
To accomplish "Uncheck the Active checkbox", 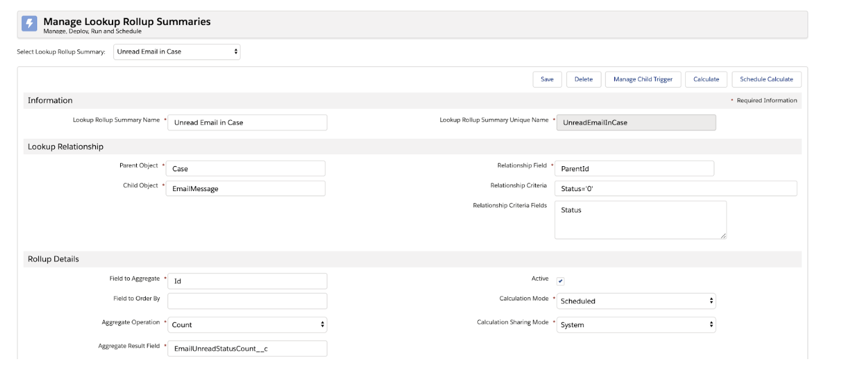I will [x=561, y=281].
